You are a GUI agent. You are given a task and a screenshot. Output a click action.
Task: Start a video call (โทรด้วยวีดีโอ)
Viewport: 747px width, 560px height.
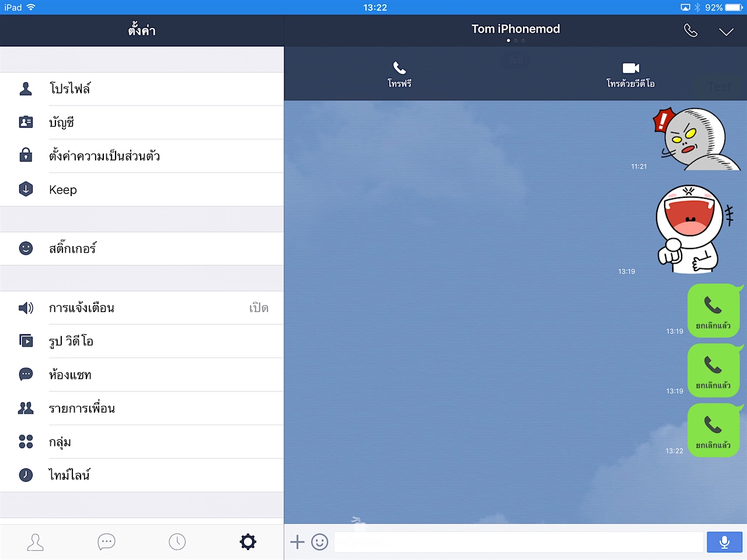point(630,75)
